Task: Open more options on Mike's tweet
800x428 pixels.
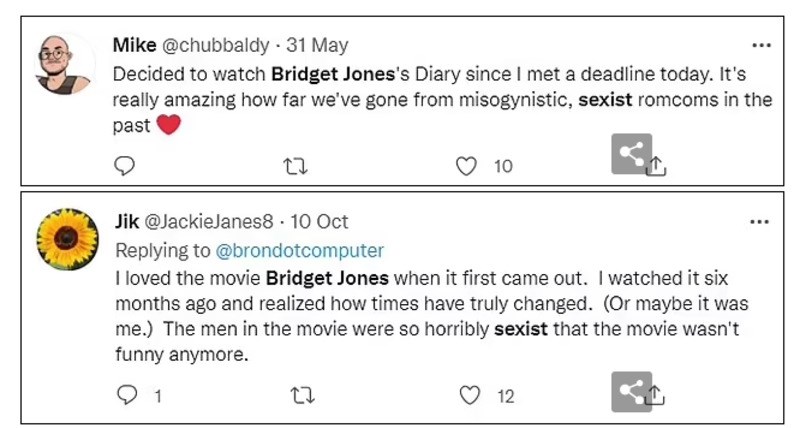Action: (x=761, y=45)
